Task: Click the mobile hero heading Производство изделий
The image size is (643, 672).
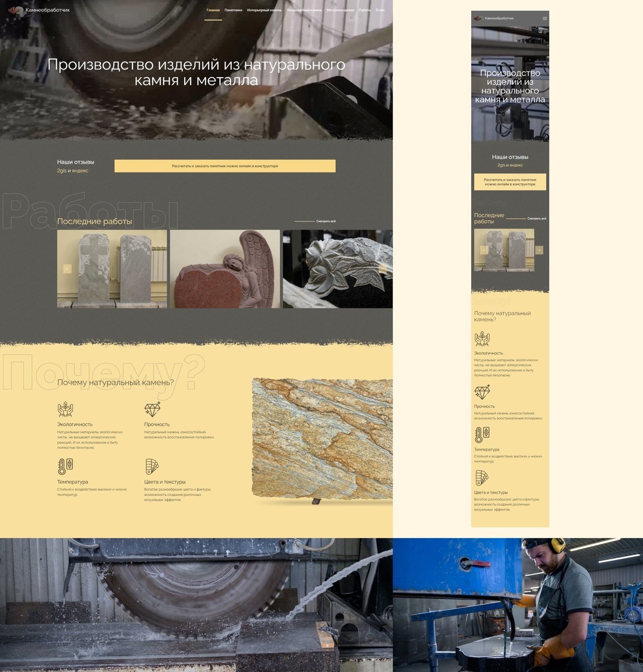Action: (x=510, y=86)
